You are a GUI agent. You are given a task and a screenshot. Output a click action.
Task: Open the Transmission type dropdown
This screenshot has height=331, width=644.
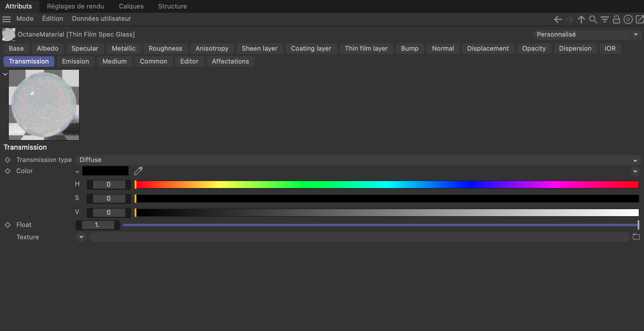358,160
